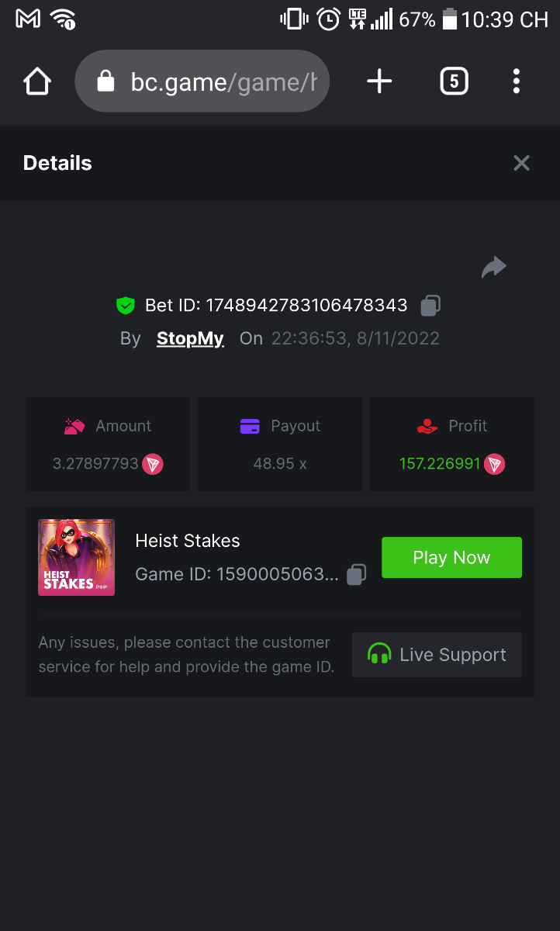
Task: Tap the Heist Stakes game thumbnail
Action: [x=76, y=557]
